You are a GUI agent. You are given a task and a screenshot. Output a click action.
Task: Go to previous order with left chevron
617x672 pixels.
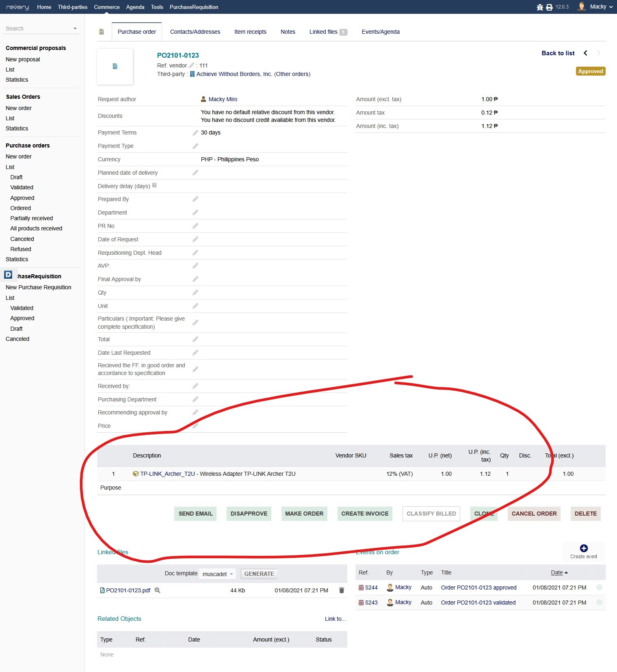point(585,53)
